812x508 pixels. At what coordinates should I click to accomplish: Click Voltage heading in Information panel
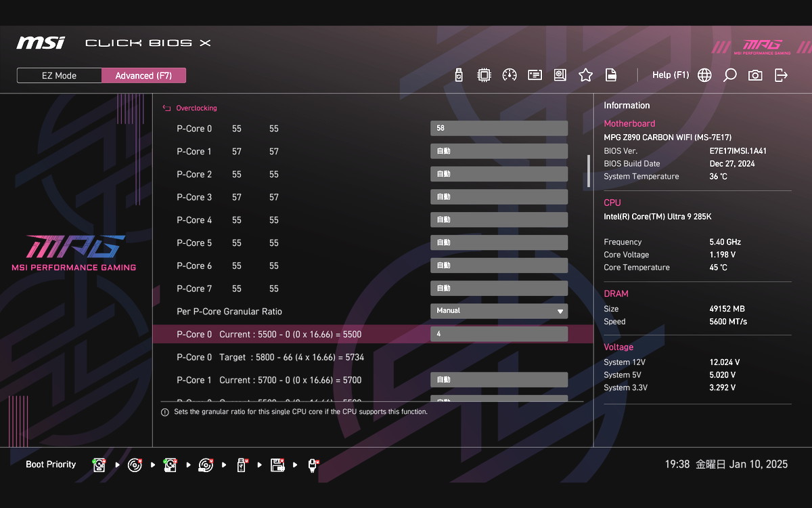(x=618, y=347)
